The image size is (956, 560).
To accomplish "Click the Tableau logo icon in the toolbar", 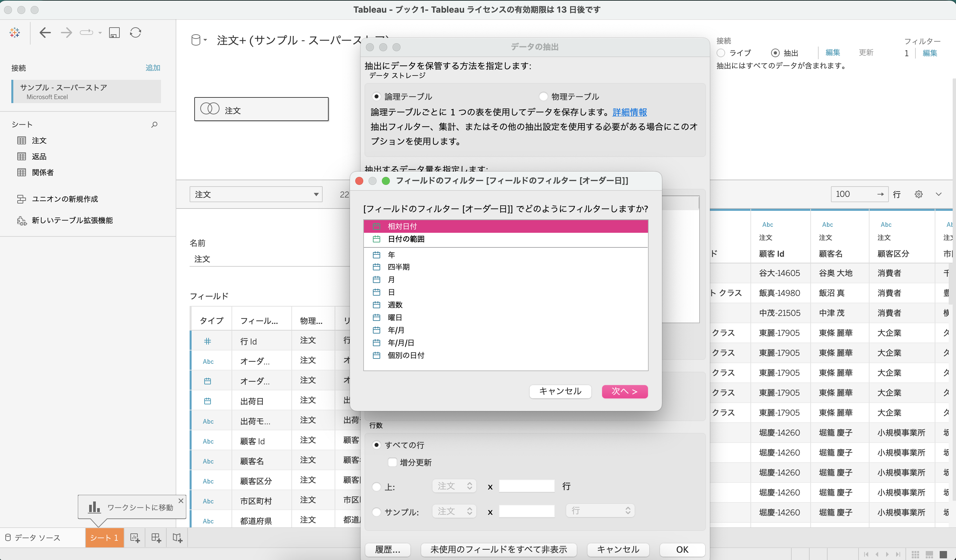I will (14, 33).
